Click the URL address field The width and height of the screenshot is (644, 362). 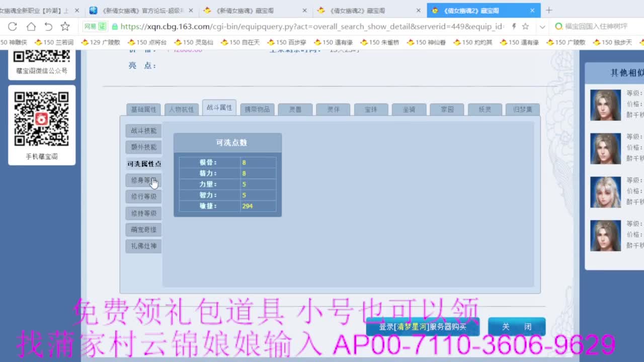pyautogui.click(x=312, y=27)
